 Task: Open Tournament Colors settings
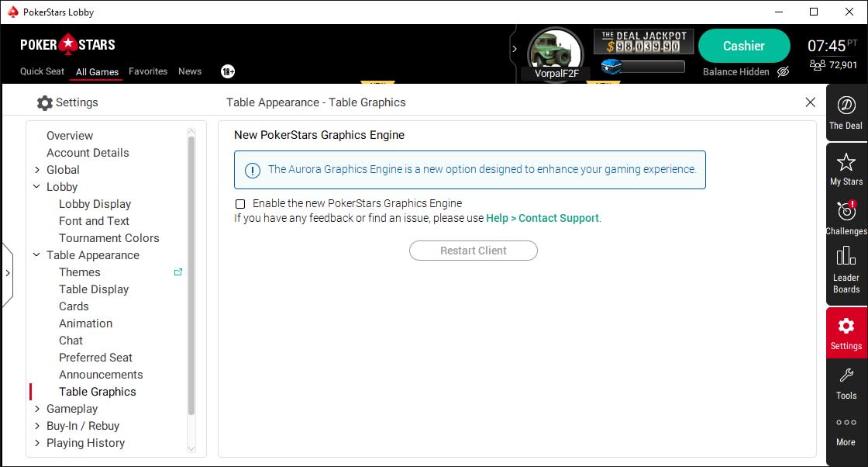click(x=109, y=238)
